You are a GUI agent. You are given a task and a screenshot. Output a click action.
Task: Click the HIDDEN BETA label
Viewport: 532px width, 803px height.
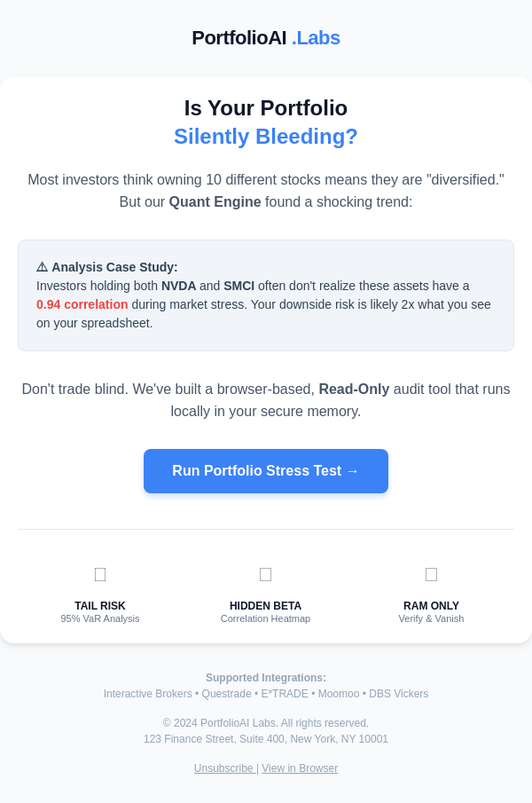click(x=265, y=606)
